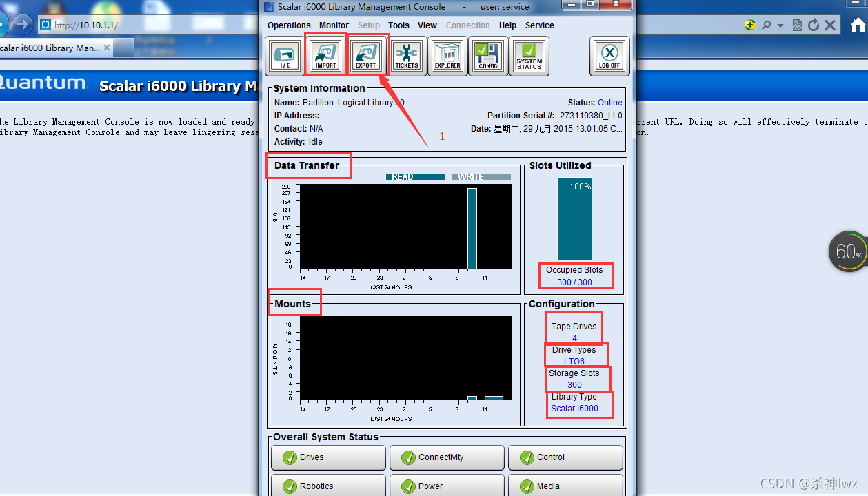Open the library EXPLORER icon
This screenshot has width=868, height=496.
tap(447, 56)
